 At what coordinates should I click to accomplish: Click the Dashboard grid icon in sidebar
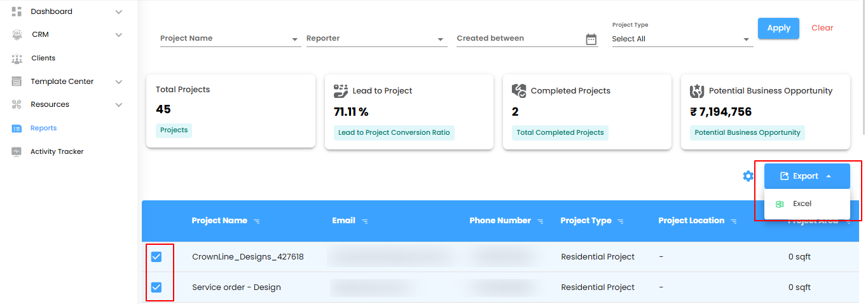click(x=17, y=11)
